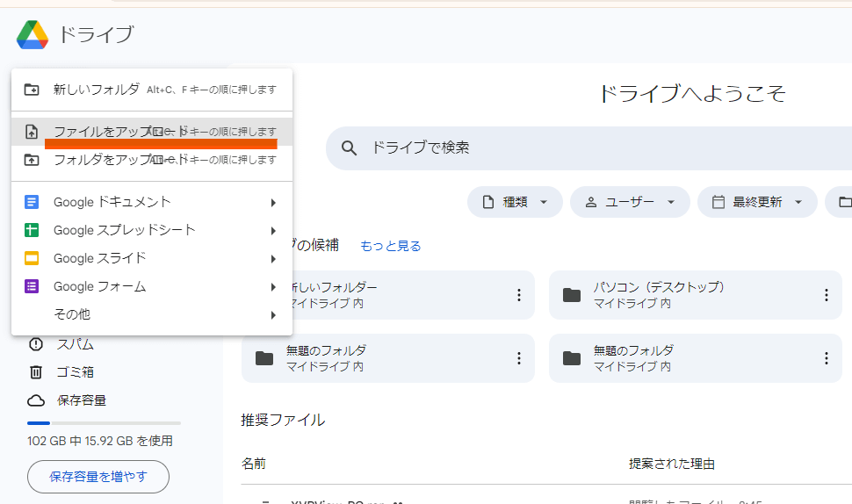The width and height of the screenshot is (852, 504).
Task: Expand the Google スライド submenu arrow
Action: point(273,259)
